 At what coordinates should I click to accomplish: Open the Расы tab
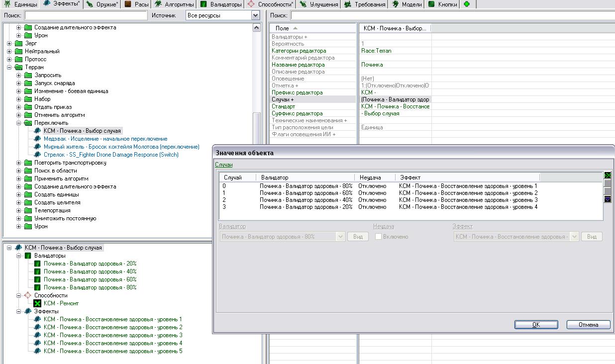pyautogui.click(x=137, y=4)
